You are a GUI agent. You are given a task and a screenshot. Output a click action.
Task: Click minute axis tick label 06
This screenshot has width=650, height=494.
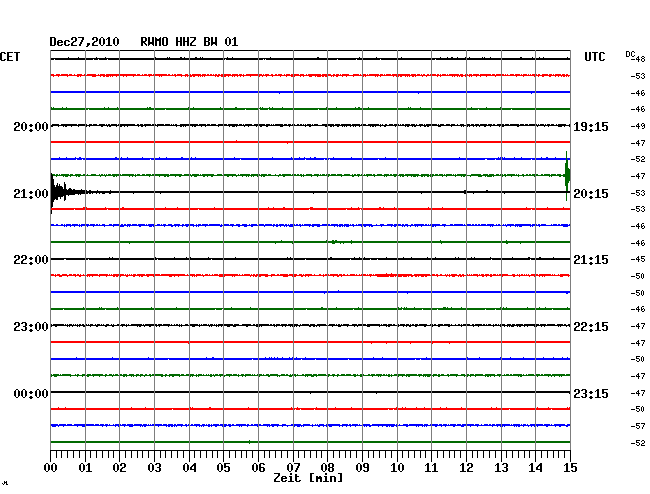pyautogui.click(x=258, y=468)
